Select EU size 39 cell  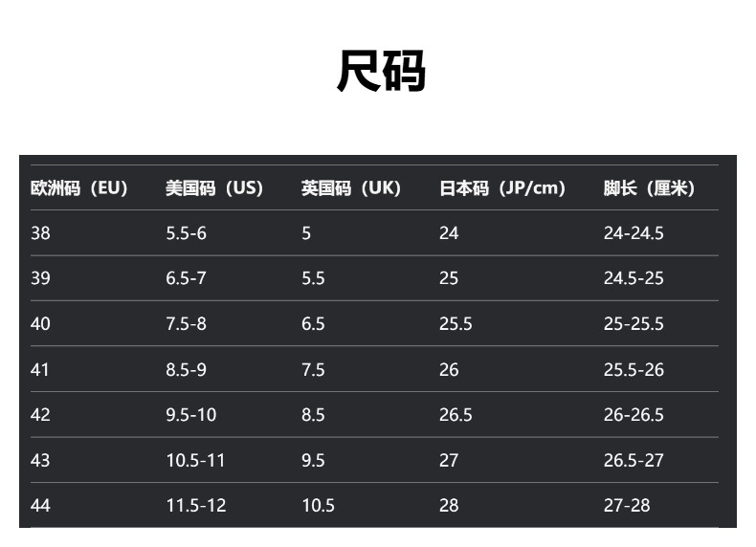click(x=40, y=278)
